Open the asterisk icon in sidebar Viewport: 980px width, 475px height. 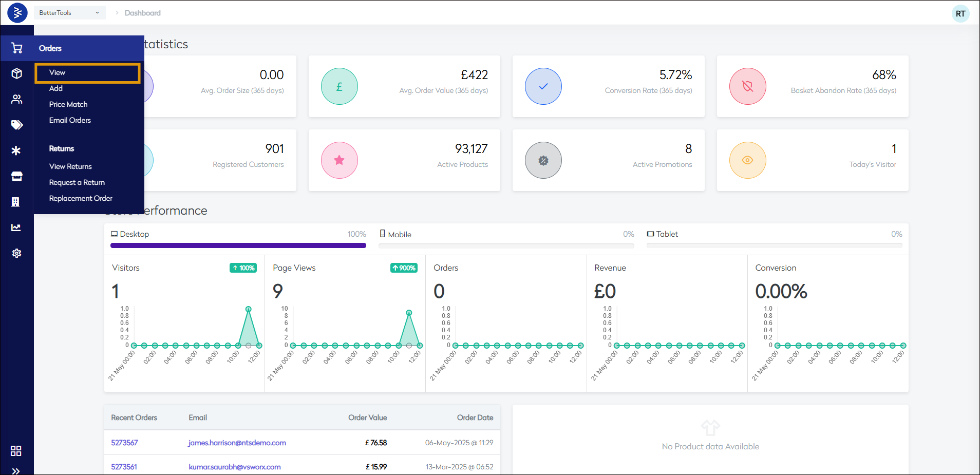[x=16, y=150]
